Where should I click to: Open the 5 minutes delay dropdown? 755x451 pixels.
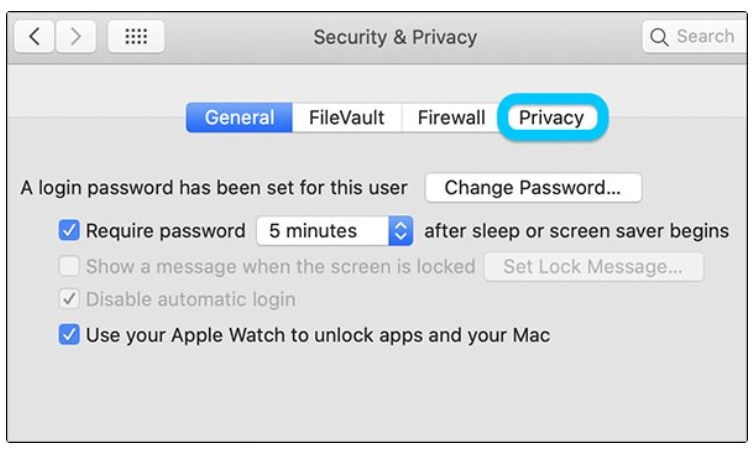coord(323,231)
